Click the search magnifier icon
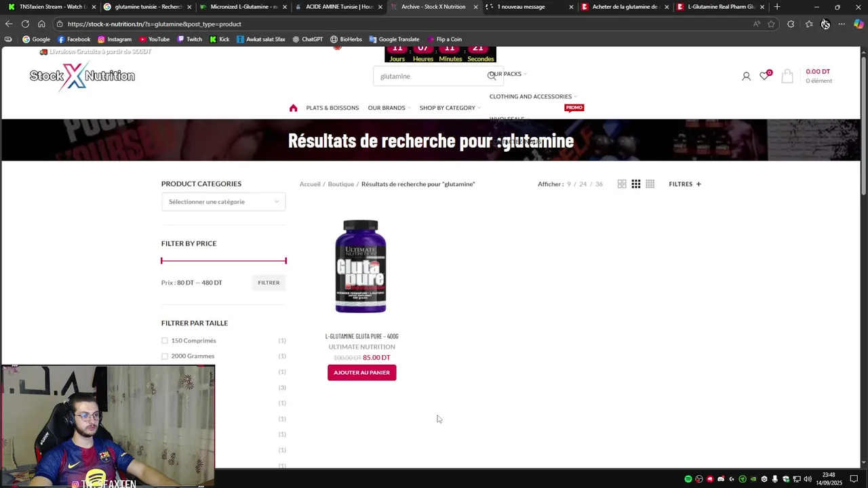 click(x=492, y=76)
